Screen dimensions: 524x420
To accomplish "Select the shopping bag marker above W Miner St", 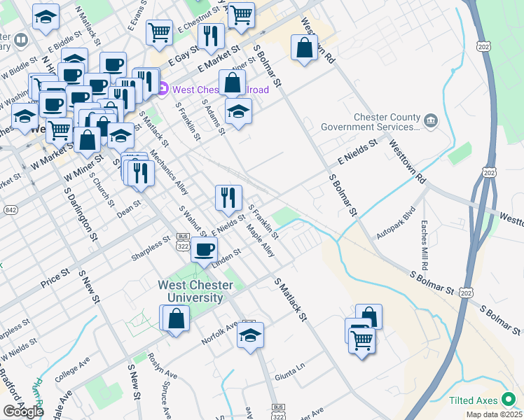I will (x=87, y=141).
